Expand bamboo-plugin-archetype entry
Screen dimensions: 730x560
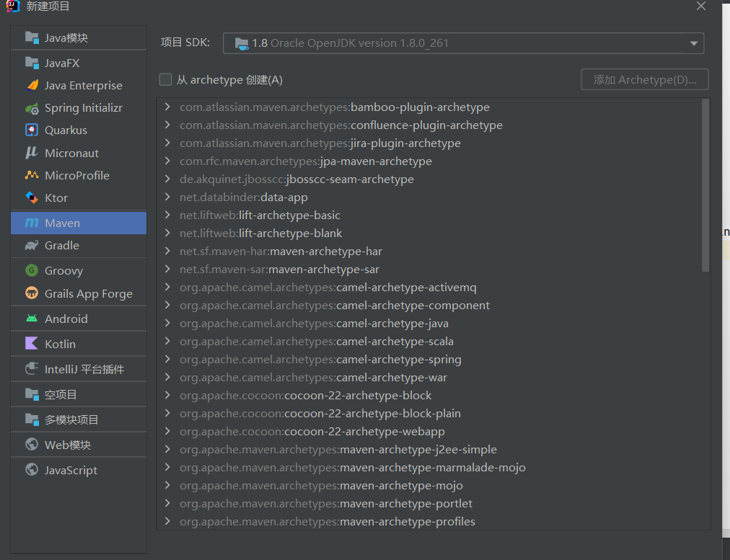167,107
